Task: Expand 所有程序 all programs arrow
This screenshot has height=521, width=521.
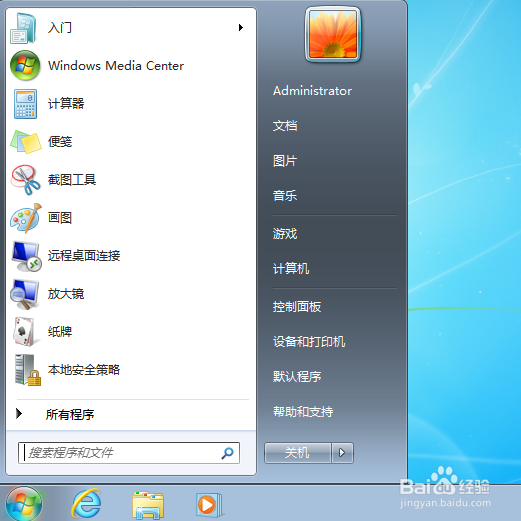Action: [x=19, y=414]
